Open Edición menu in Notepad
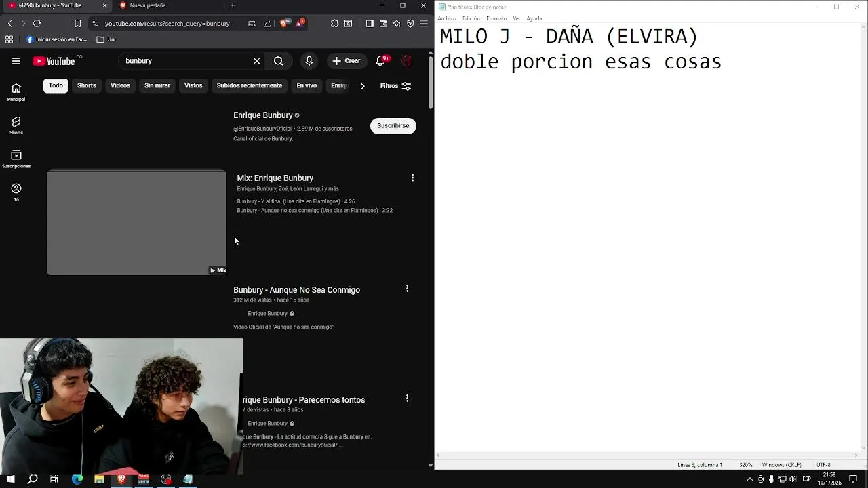 471,18
